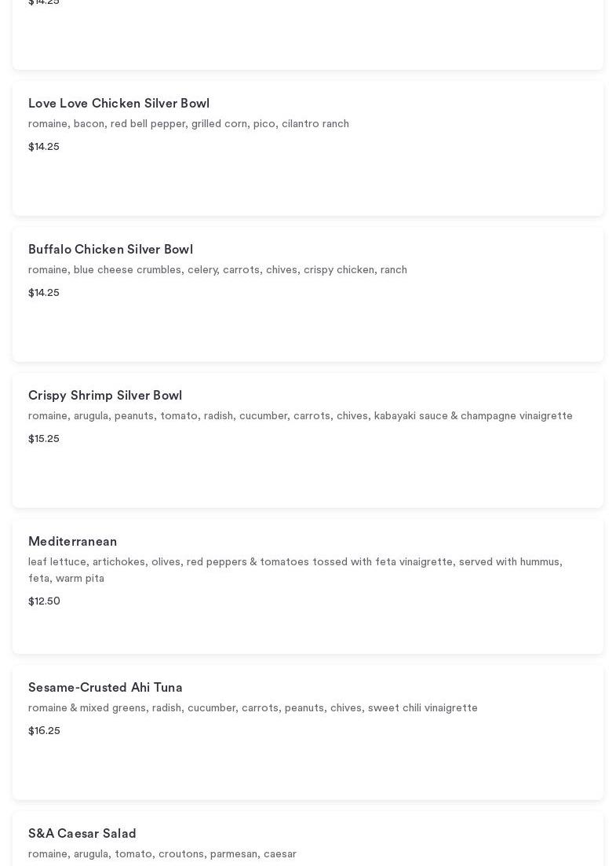
Task: Choose the S&A Caesar Salad title
Action: 82,834
